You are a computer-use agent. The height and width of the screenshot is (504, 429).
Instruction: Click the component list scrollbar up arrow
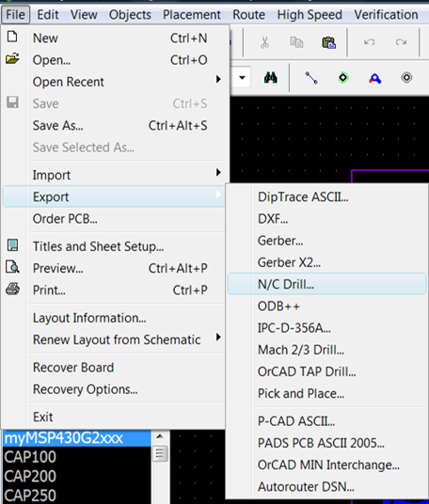click(160, 436)
